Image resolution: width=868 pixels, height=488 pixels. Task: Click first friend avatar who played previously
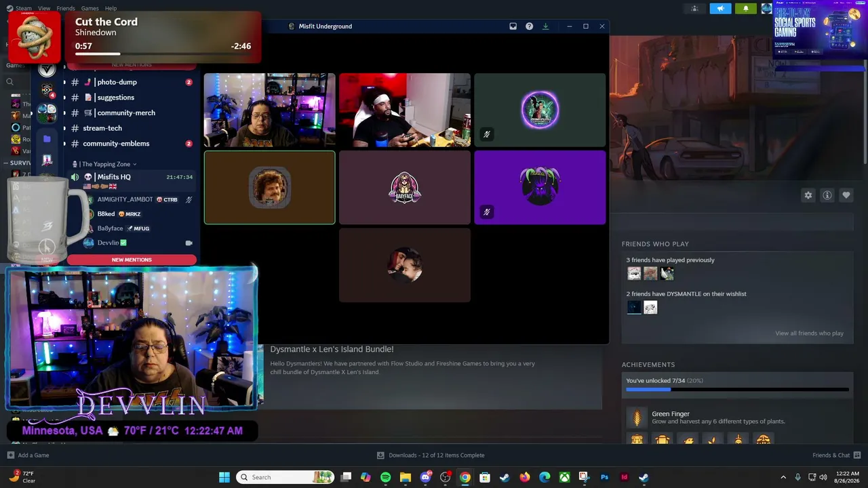634,274
